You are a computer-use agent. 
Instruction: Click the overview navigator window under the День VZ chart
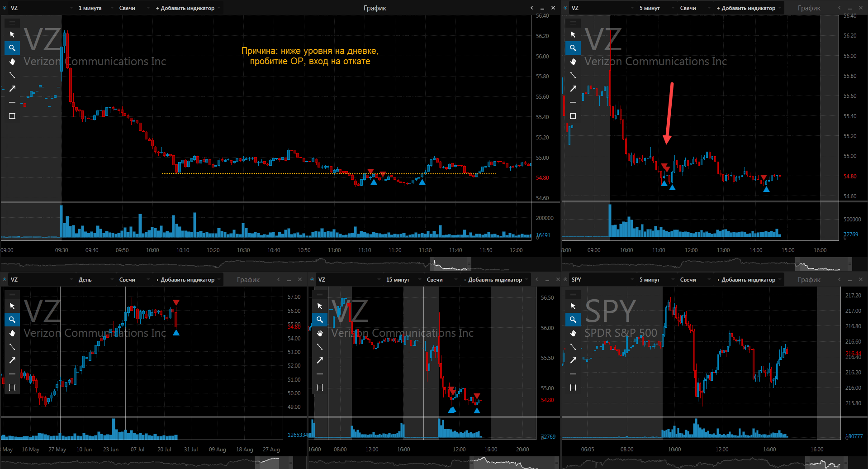(274, 463)
